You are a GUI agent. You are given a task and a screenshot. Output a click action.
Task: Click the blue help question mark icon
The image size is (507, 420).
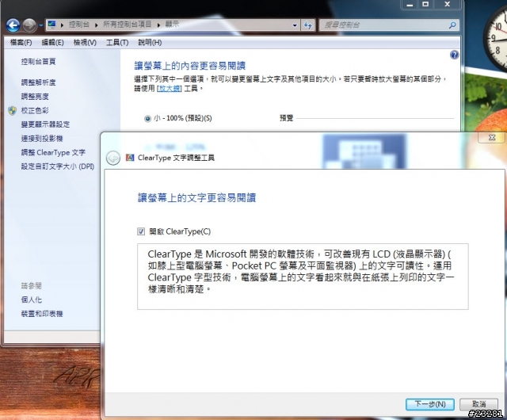454,55
